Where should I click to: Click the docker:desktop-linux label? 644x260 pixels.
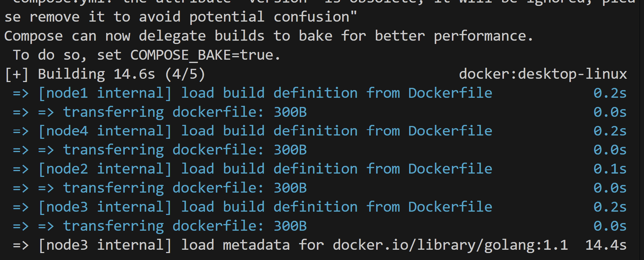[543, 74]
